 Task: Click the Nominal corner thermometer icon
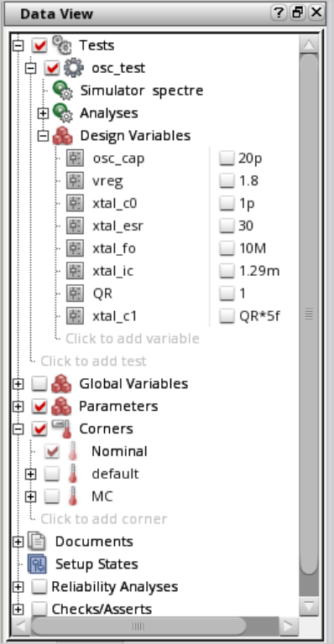(x=73, y=451)
